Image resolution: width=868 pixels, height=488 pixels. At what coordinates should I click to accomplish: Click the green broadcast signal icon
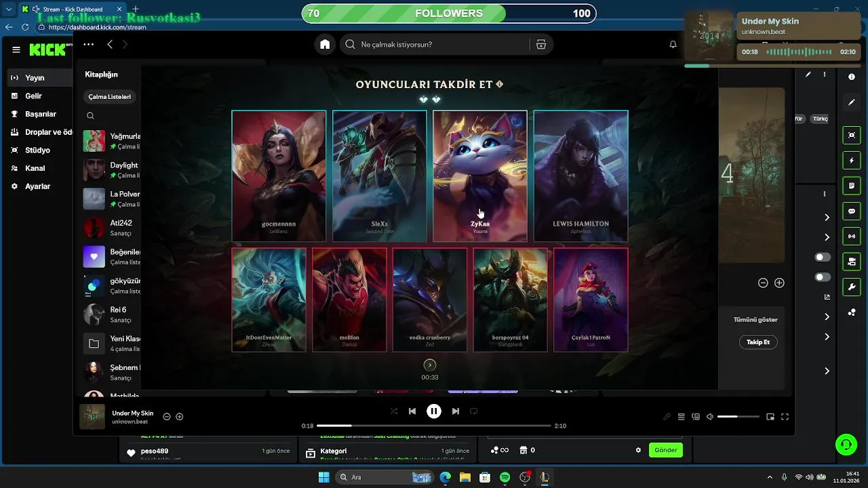tap(852, 237)
